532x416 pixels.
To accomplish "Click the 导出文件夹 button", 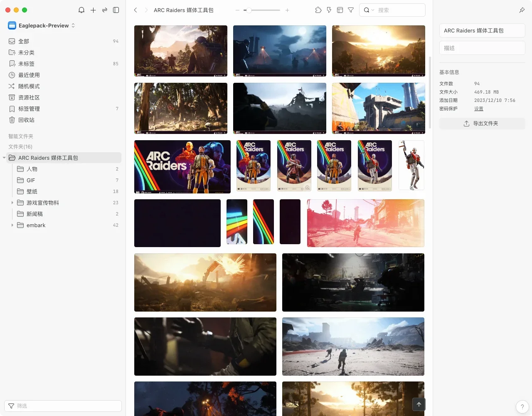I will 482,124.
